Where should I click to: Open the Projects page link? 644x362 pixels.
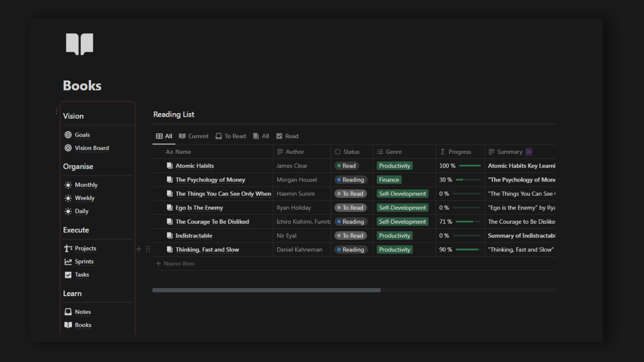[86, 248]
